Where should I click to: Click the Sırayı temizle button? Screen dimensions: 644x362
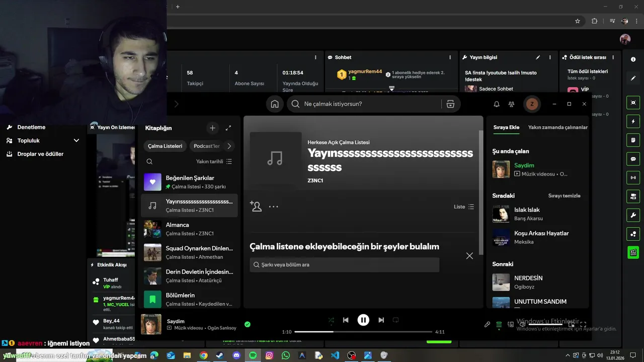coord(564,196)
